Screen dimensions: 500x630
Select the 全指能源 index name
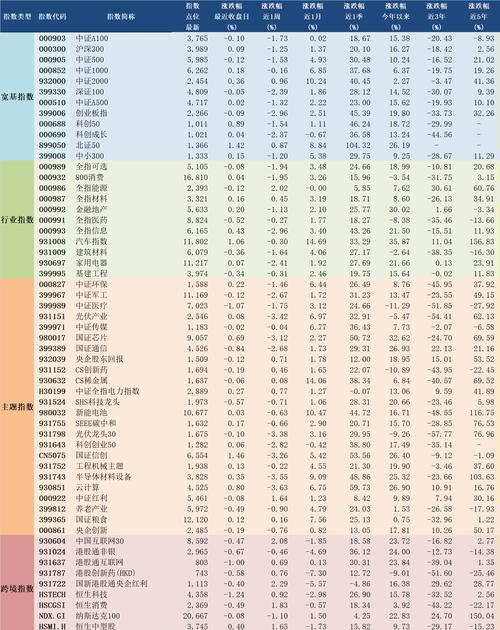(x=92, y=188)
